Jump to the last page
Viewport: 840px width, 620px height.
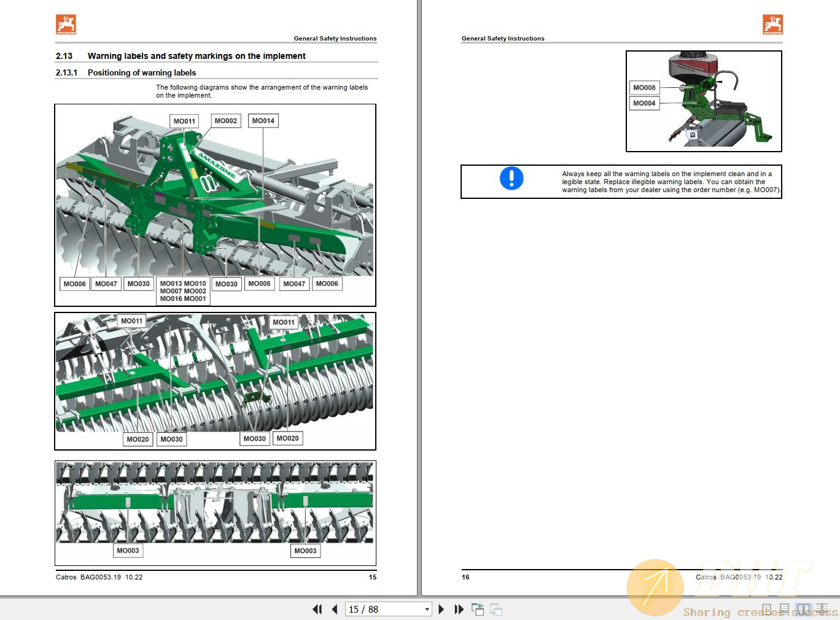459,610
